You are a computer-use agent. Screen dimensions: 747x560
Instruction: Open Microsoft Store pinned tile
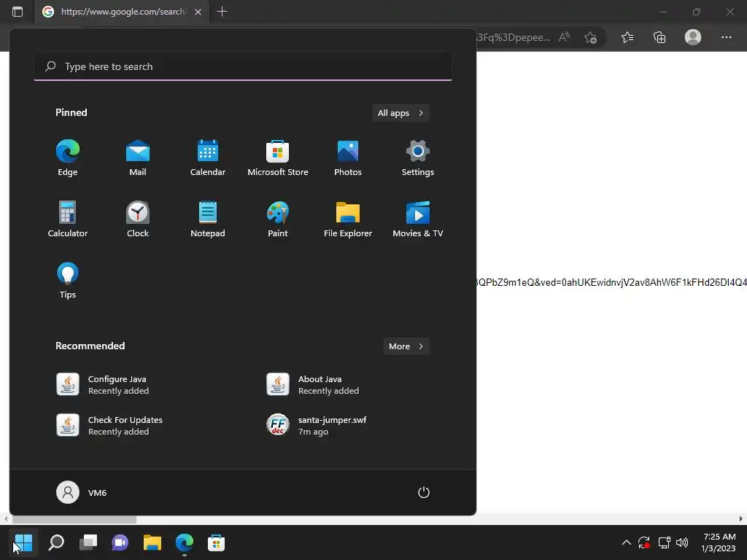click(x=278, y=158)
